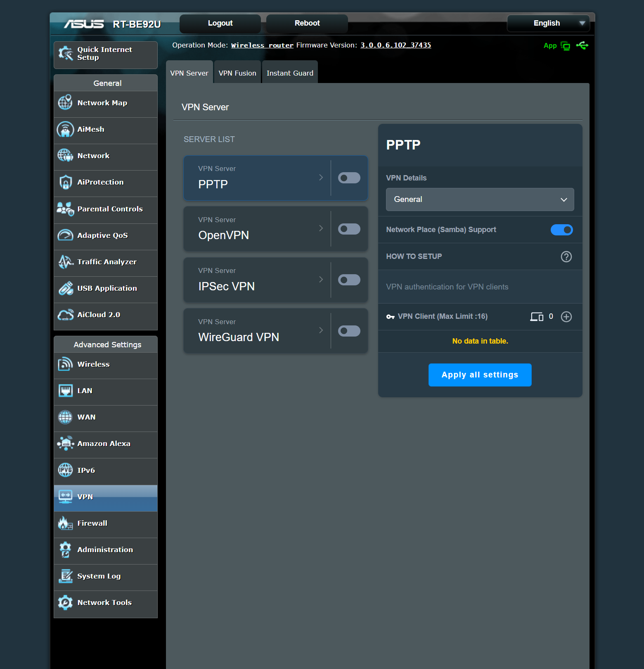Open the Network Map icon
Screen dimensions: 644x669
click(65, 102)
